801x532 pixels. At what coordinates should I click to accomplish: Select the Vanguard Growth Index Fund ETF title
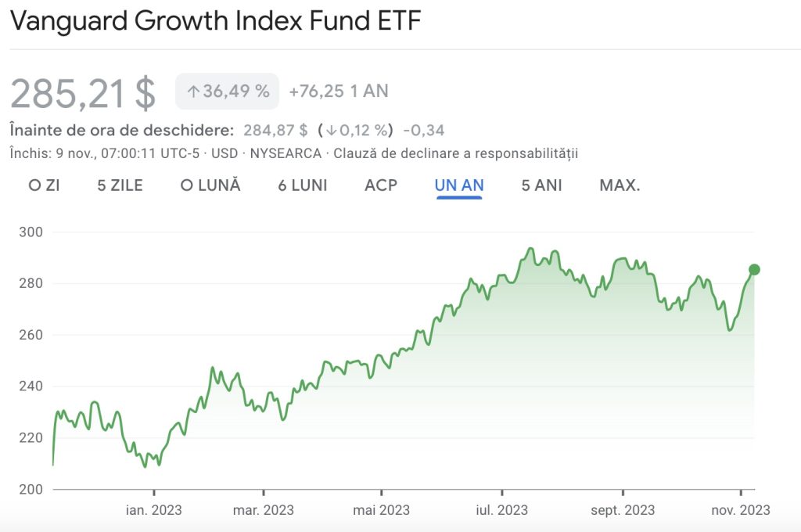215,22
